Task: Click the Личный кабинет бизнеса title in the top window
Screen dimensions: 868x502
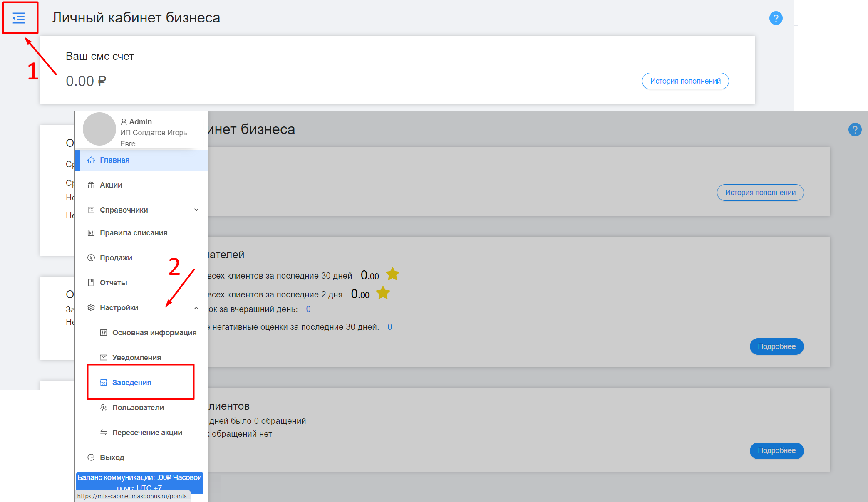Action: pyautogui.click(x=136, y=18)
